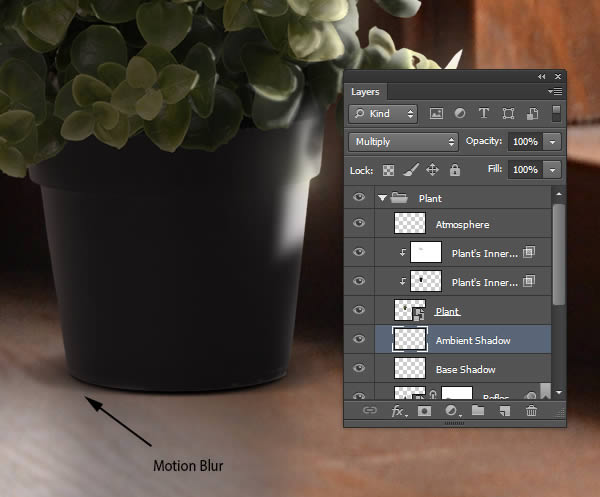Click layers list scrollbar down arrow
Screen dimensions: 600x497
559,393
